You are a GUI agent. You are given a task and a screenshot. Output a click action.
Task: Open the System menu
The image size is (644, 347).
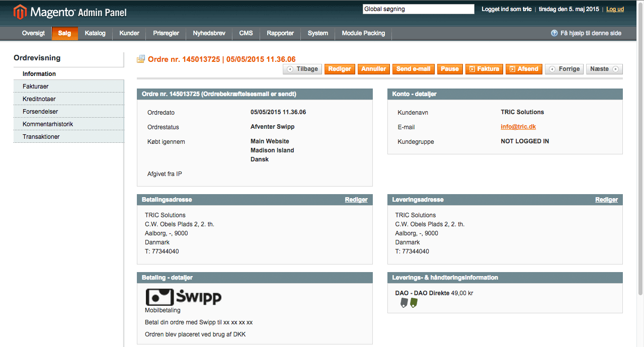point(318,33)
